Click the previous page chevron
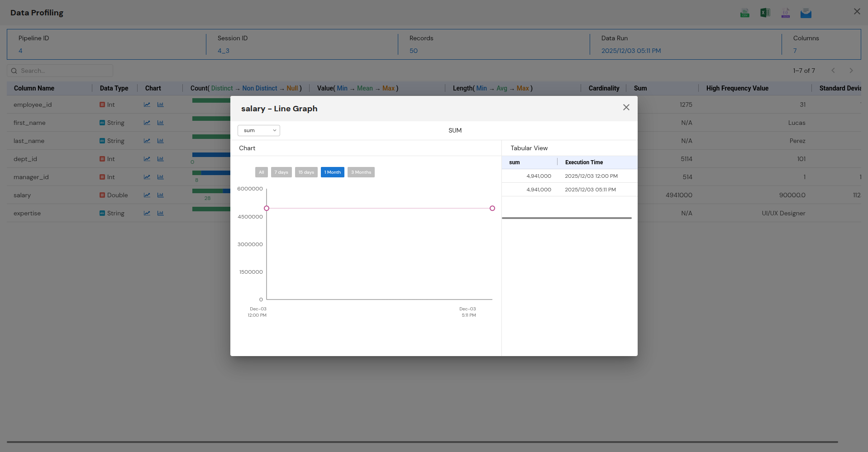868x452 pixels. 833,71
